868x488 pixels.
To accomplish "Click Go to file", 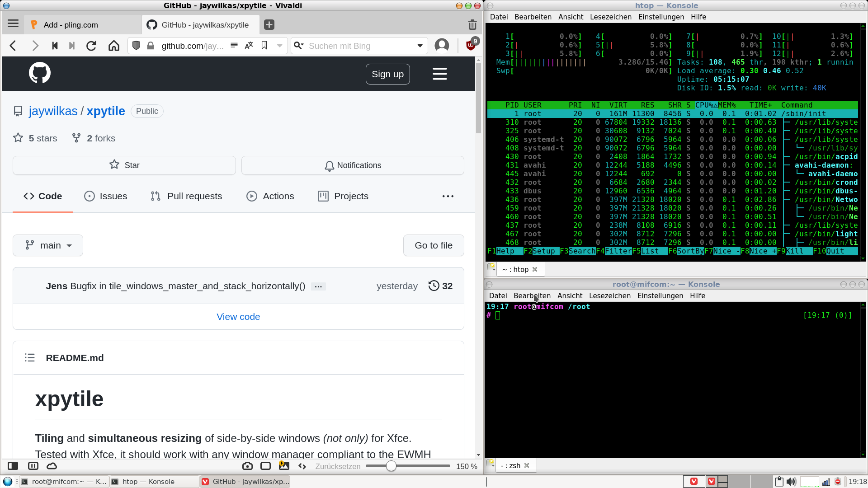I will pyautogui.click(x=434, y=245).
